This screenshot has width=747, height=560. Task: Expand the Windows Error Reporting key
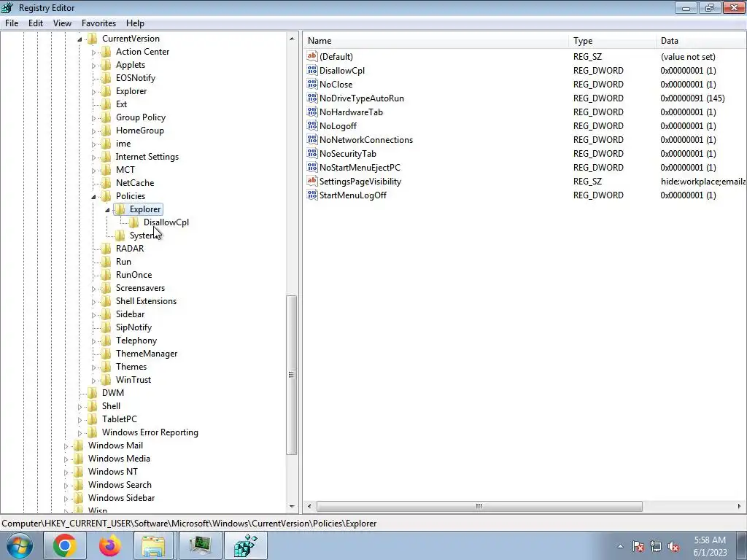tap(80, 433)
